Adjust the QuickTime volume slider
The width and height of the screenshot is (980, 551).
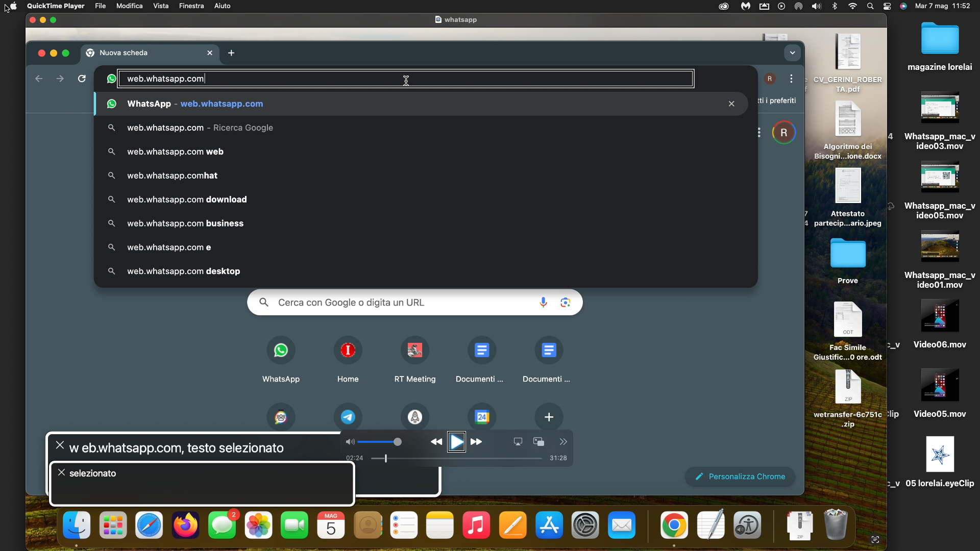pyautogui.click(x=379, y=442)
